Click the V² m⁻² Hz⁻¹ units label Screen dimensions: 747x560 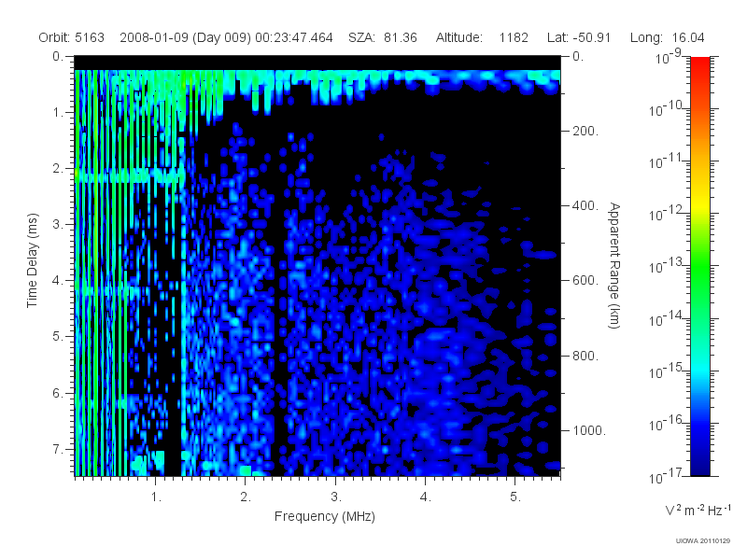[698, 510]
